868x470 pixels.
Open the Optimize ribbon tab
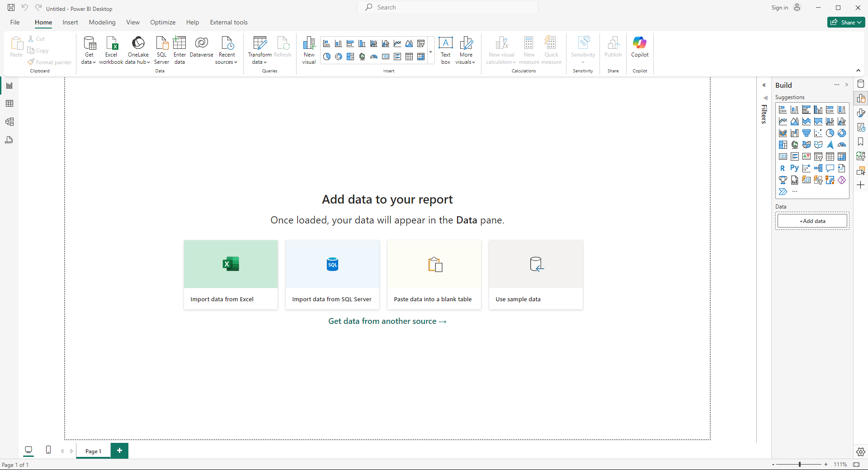point(163,22)
